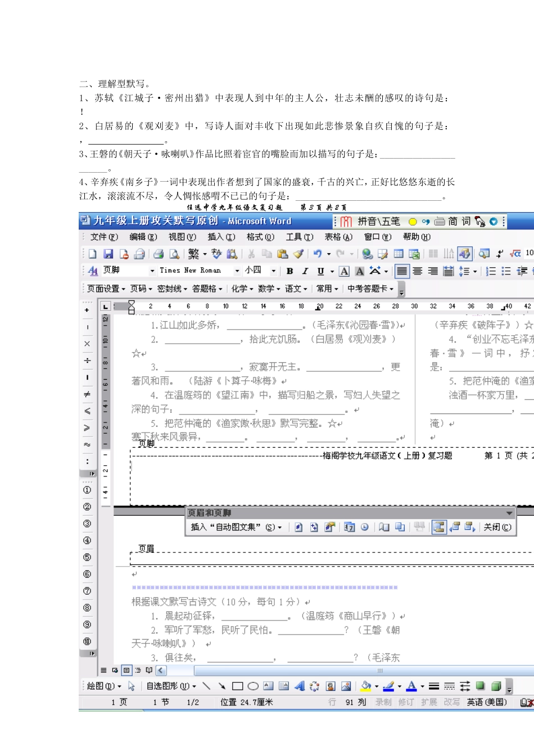Open 插入“自动图文集” dropdown
Screen dimensions: 534x756
tap(236, 527)
